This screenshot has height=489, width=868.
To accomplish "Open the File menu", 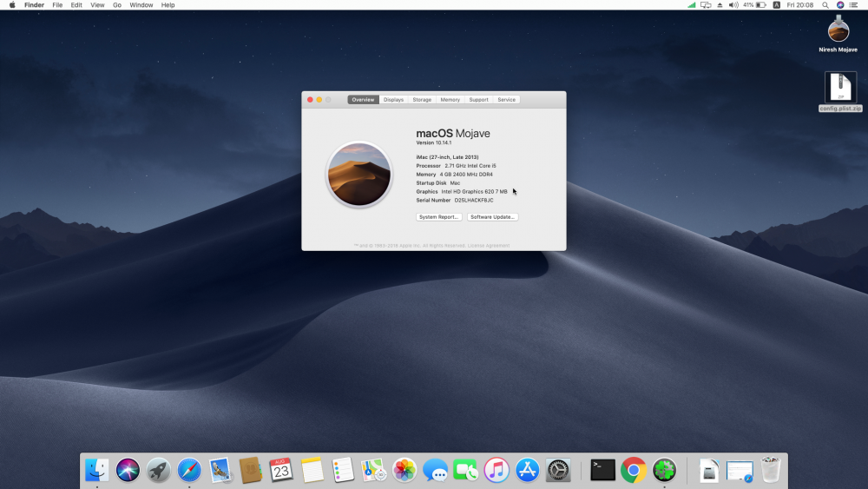I will (x=57, y=5).
